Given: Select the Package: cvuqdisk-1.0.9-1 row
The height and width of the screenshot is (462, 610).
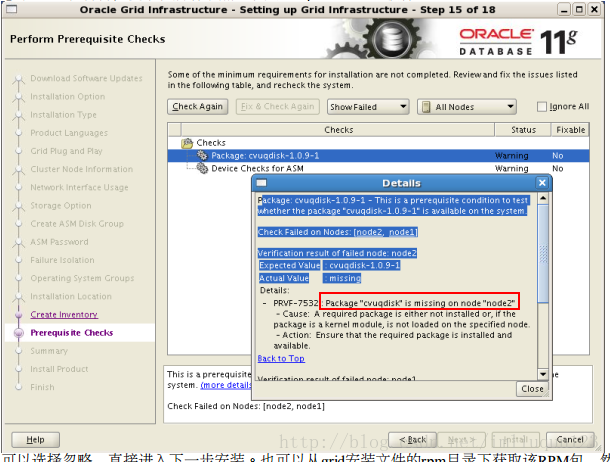Looking at the screenshot, I should coord(378,156).
